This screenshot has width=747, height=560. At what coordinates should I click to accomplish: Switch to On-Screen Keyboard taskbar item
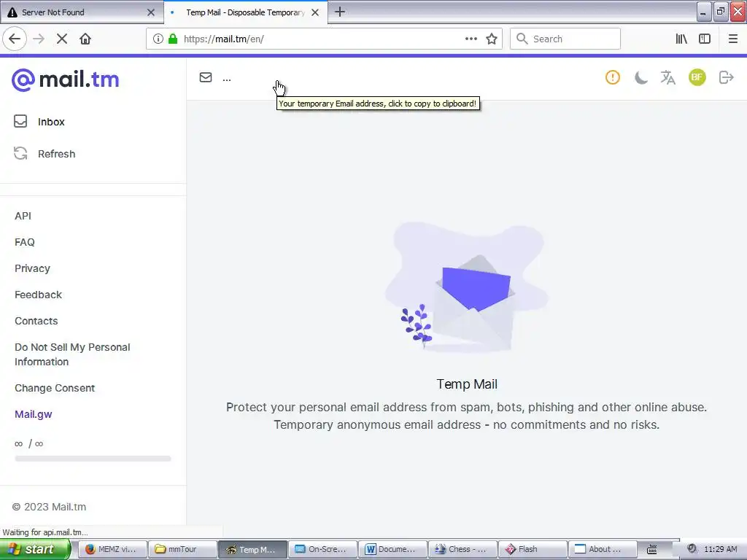tap(322, 549)
